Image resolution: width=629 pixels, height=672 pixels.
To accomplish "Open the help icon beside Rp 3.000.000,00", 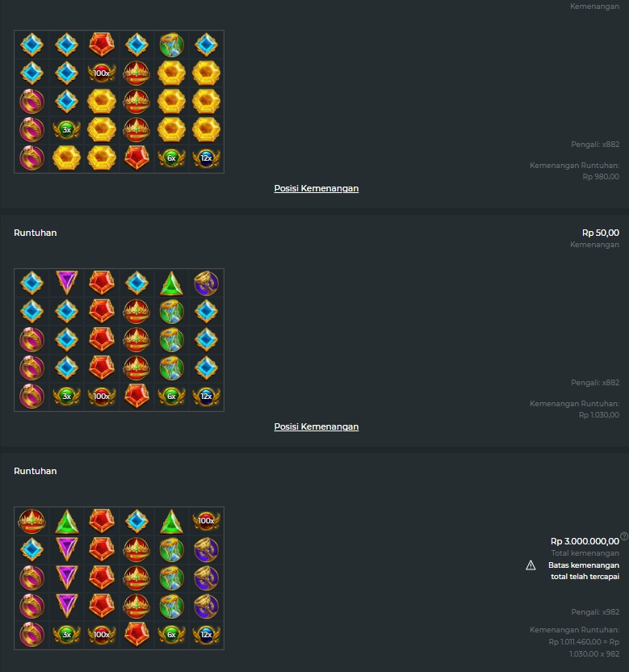I will click(x=624, y=536).
